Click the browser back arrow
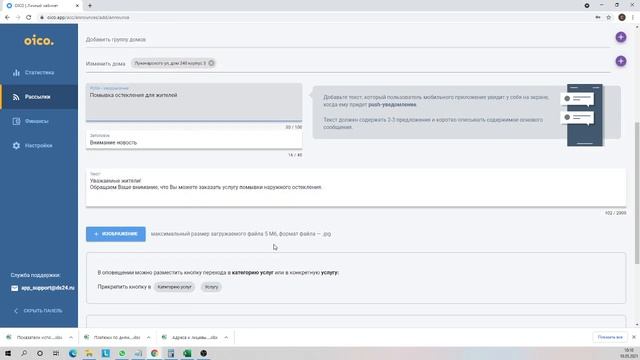 click(7, 18)
